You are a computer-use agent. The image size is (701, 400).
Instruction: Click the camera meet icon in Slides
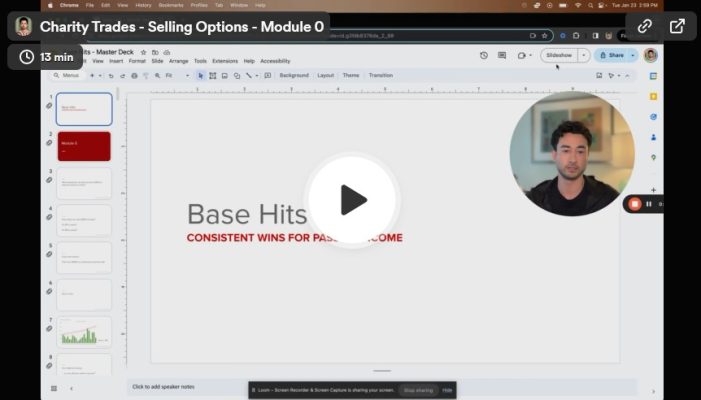click(521, 55)
